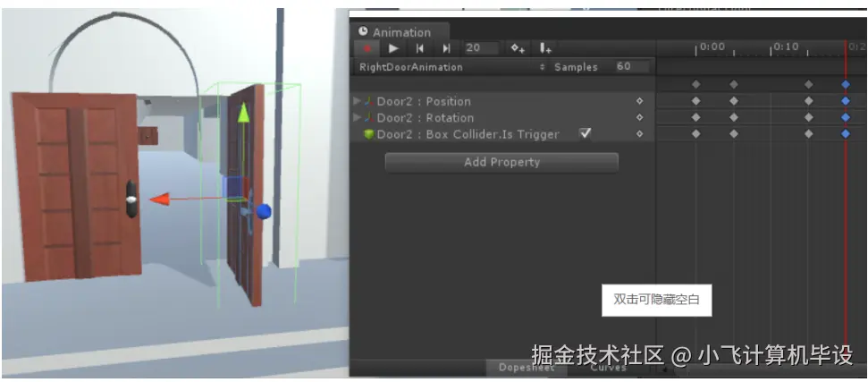Select second keyframe in Position track
868x382 pixels.
pyautogui.click(x=734, y=101)
